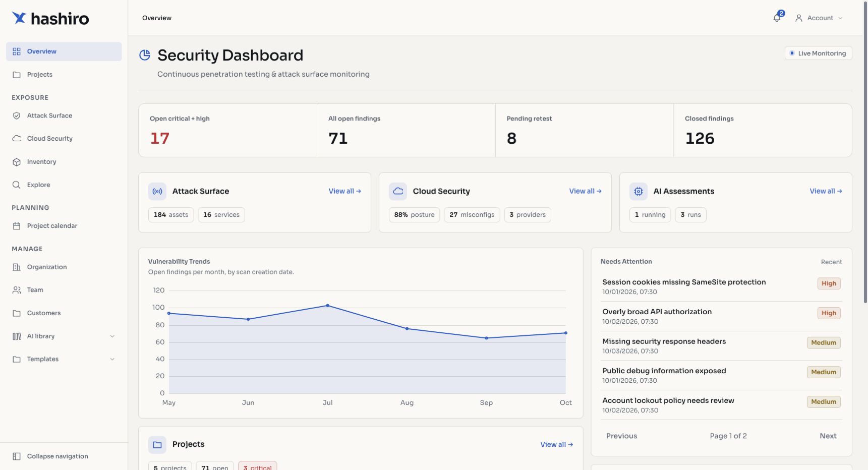The image size is (868, 470).
Task: Click the Team people icon
Action: click(x=17, y=290)
